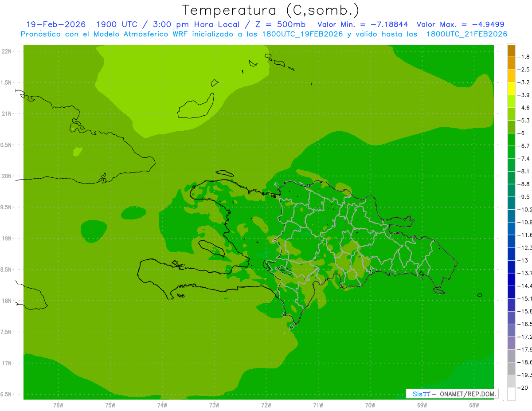This screenshot has width=532, height=411.
Task: Click the dark orange swatch above -1.8
Action: 511,51
